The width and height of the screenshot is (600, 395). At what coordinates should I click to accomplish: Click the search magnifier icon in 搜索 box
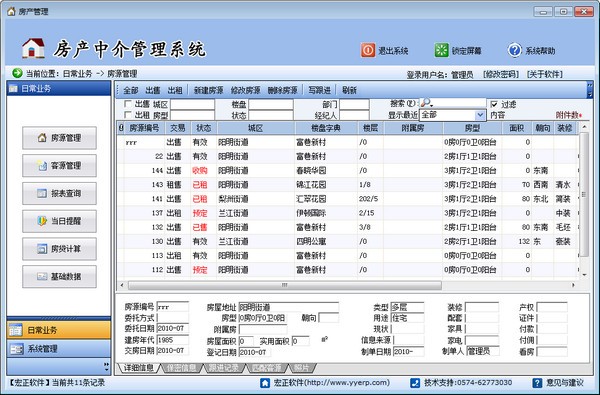coord(426,103)
